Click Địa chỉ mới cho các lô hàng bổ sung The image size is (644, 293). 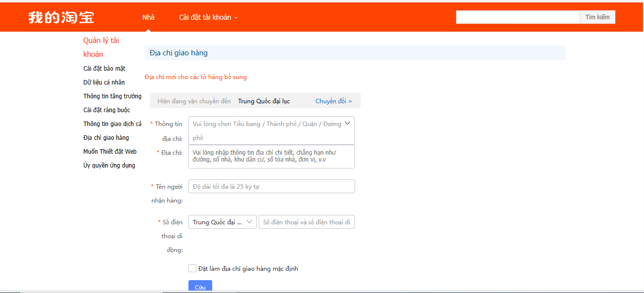(x=195, y=77)
